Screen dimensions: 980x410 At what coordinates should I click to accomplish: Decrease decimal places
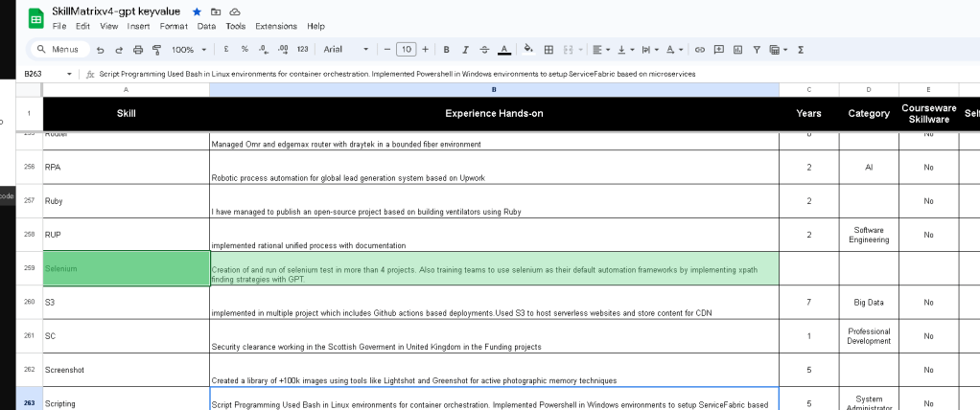pos(263,49)
